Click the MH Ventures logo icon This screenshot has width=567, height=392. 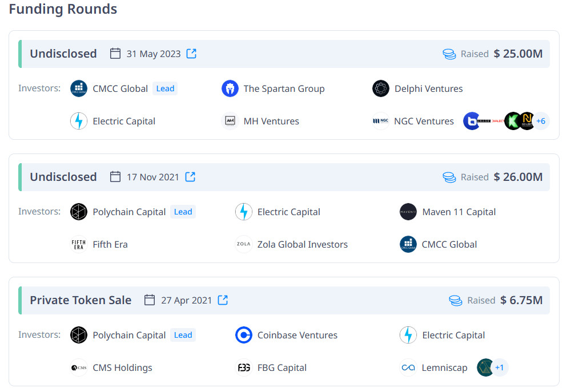click(230, 121)
